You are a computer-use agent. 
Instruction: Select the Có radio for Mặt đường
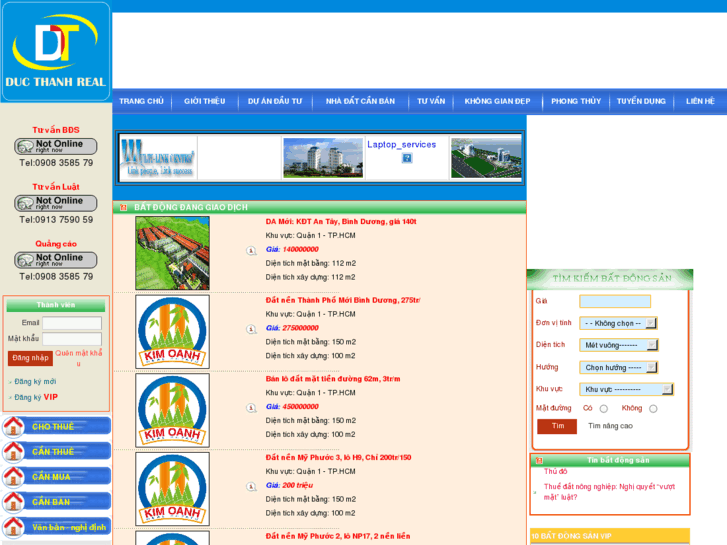click(603, 409)
